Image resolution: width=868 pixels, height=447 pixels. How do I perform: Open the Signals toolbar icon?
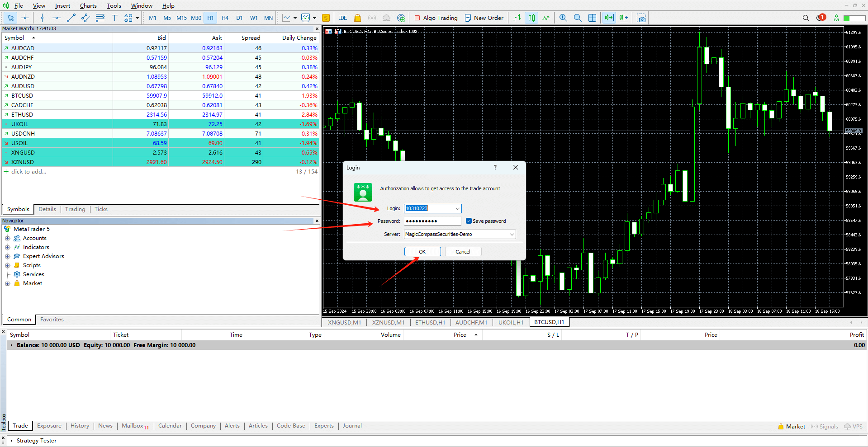372,18
